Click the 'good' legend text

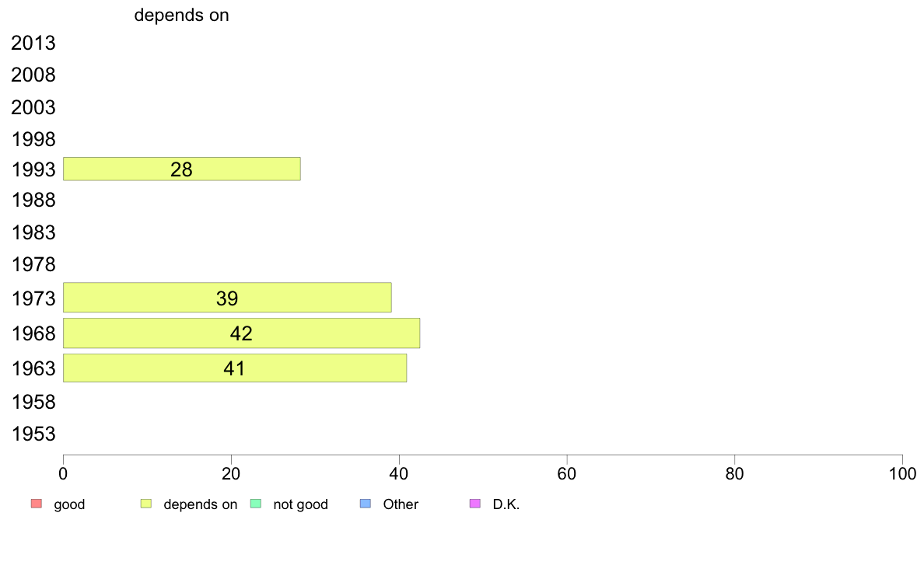(x=69, y=505)
